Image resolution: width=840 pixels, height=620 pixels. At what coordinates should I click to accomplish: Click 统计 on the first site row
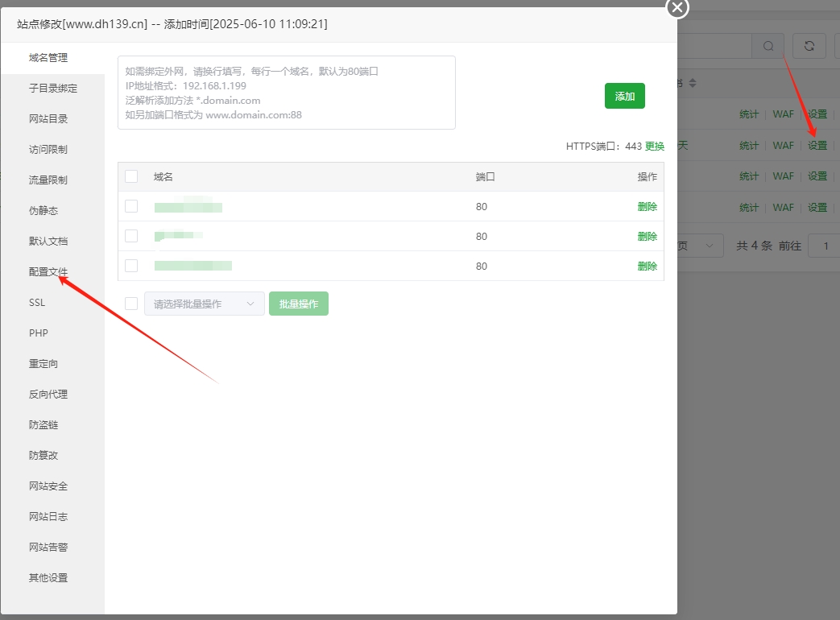tap(748, 114)
